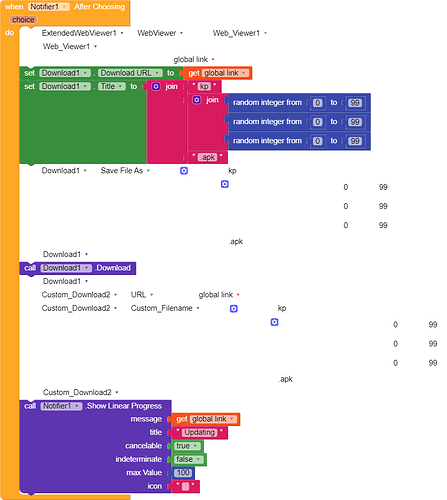Open Notifier1 dropdown in Show Linear Progress
Image resolution: width=447 pixels, height=500 pixels.
point(61,406)
